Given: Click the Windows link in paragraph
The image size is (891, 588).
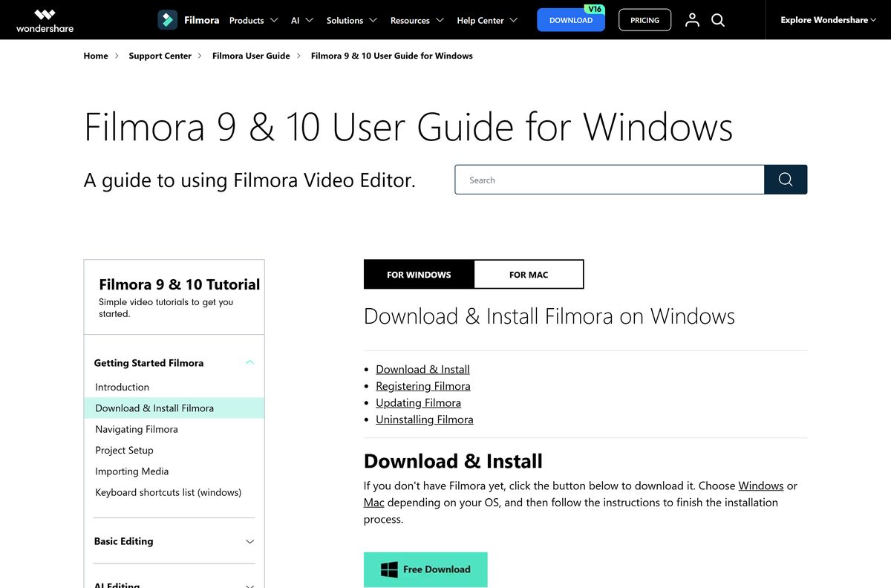Looking at the screenshot, I should pos(761,486).
